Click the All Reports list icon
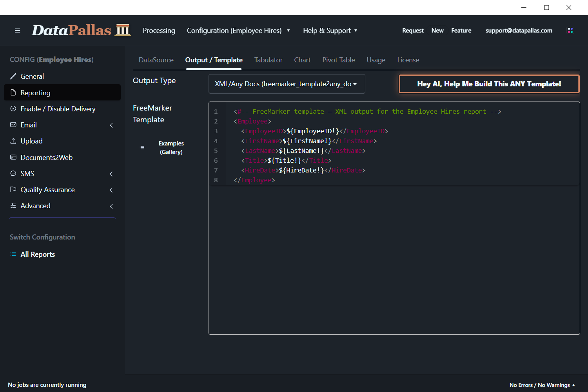This screenshot has height=392, width=588. [x=13, y=254]
